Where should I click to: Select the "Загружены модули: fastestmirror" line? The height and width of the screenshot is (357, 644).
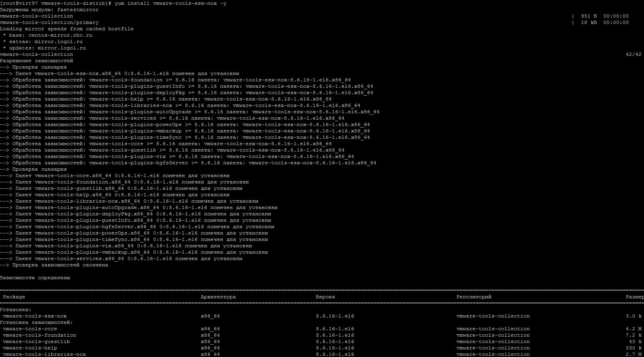point(49,10)
